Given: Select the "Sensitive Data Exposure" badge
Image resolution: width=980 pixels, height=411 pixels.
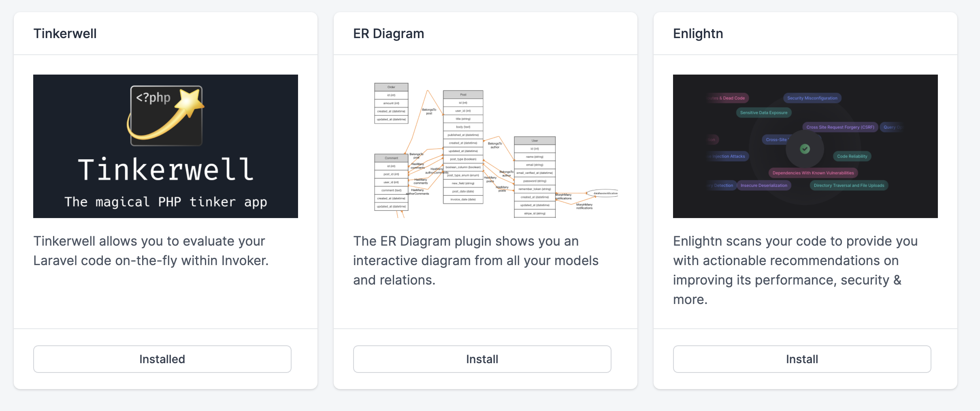Looking at the screenshot, I should pyautogui.click(x=763, y=113).
